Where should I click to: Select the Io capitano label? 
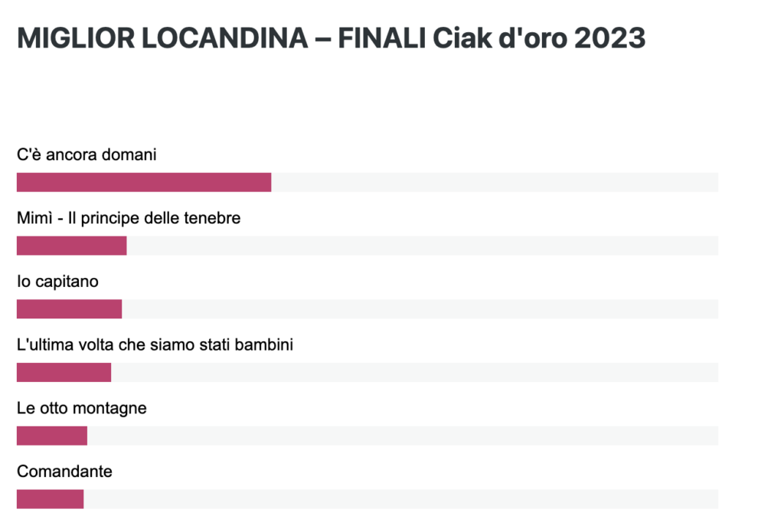57,282
